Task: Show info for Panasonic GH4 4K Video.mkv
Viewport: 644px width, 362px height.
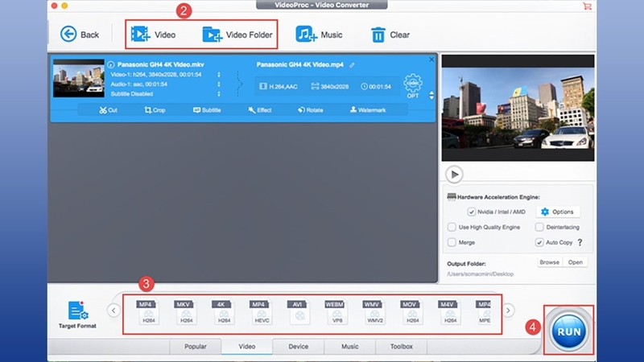Action: coord(110,64)
